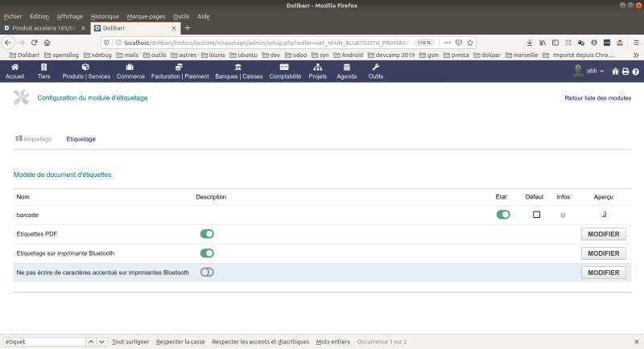Open the Comptabilité module icon
Image resolution: width=644 pixels, height=349 pixels.
(x=284, y=68)
